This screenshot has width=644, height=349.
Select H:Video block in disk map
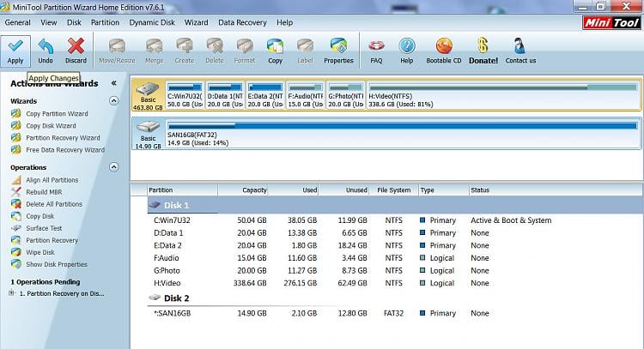tap(503, 95)
